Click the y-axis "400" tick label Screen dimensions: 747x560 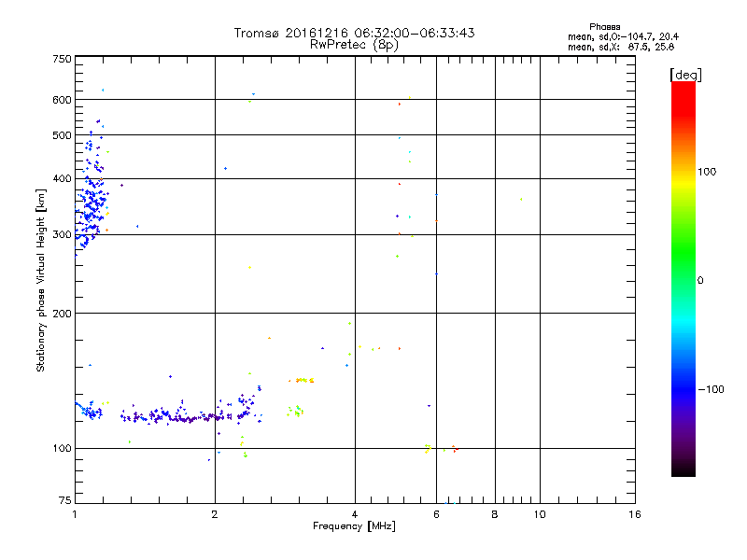point(62,178)
